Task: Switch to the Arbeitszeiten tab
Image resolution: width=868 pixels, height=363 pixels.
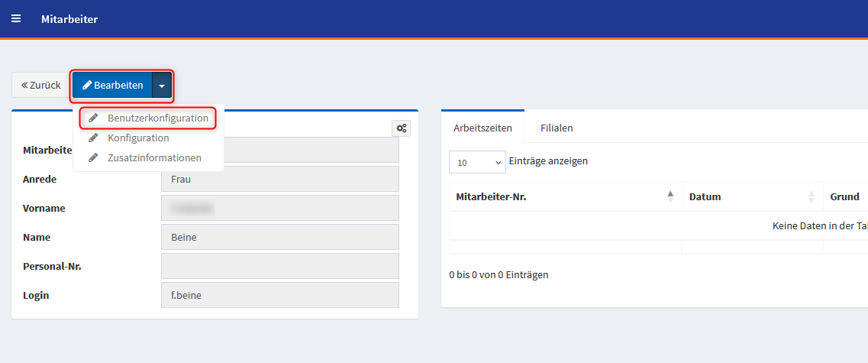Action: (x=482, y=128)
